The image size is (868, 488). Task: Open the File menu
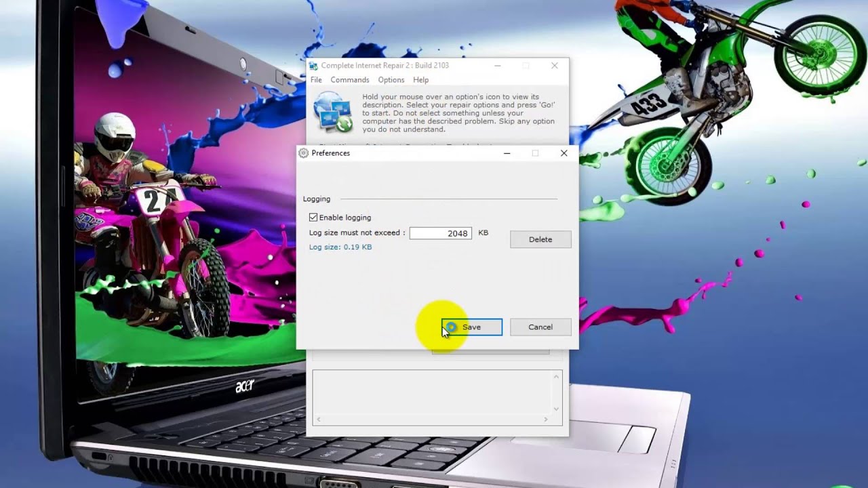point(316,80)
